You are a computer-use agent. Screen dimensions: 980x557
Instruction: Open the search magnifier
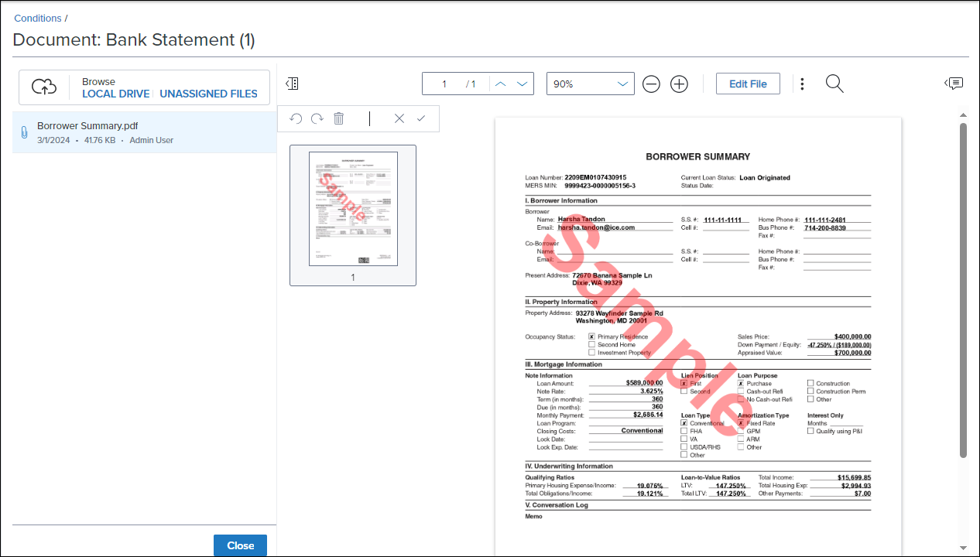tap(834, 84)
